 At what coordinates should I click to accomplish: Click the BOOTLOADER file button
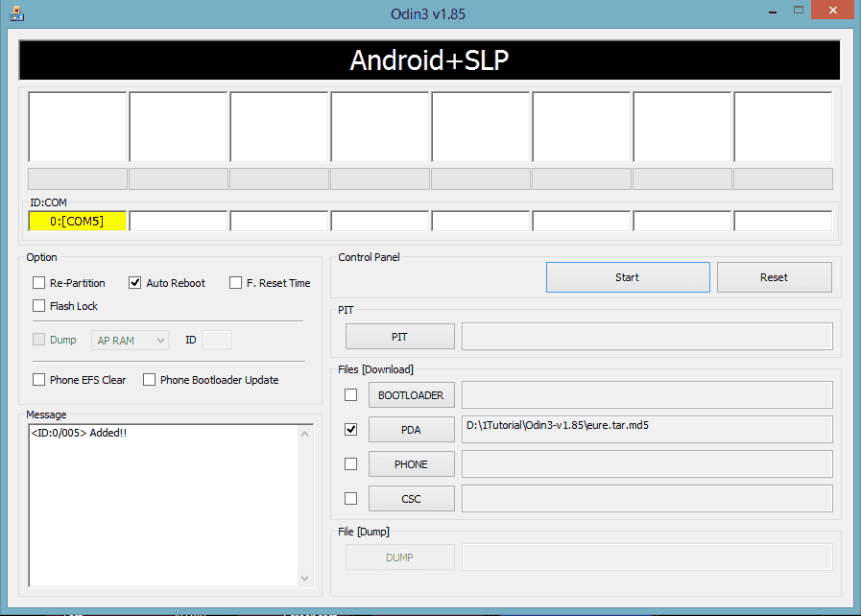411,395
